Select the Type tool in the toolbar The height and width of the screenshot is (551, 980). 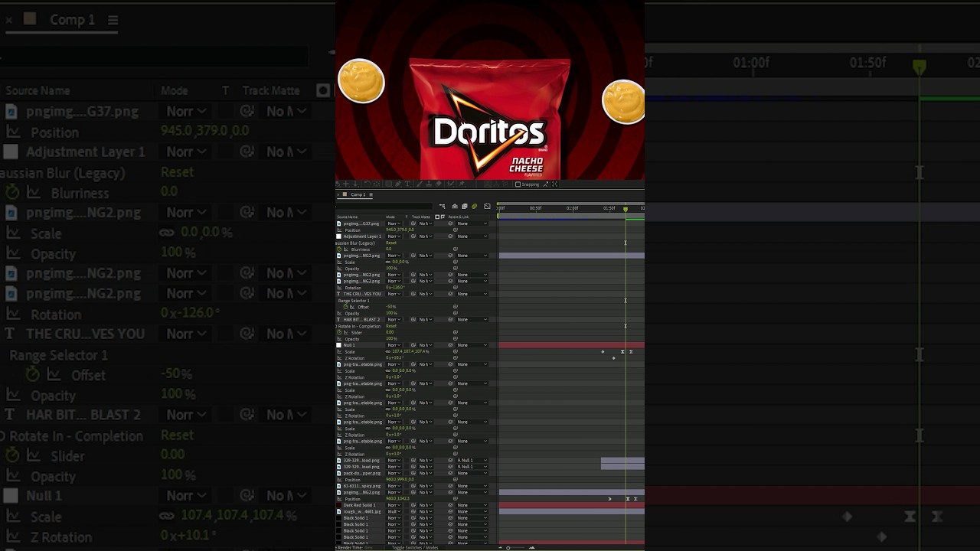coord(407,184)
